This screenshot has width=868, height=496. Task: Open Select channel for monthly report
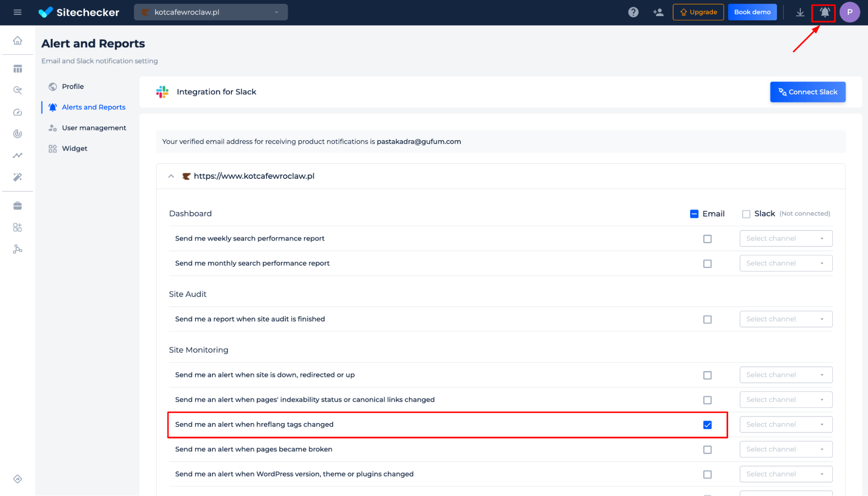786,263
